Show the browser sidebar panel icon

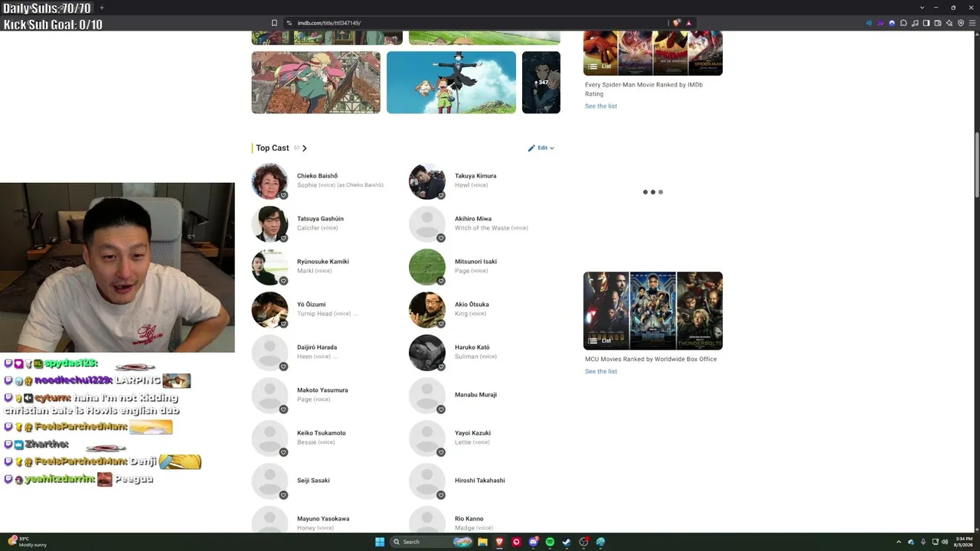[x=926, y=23]
